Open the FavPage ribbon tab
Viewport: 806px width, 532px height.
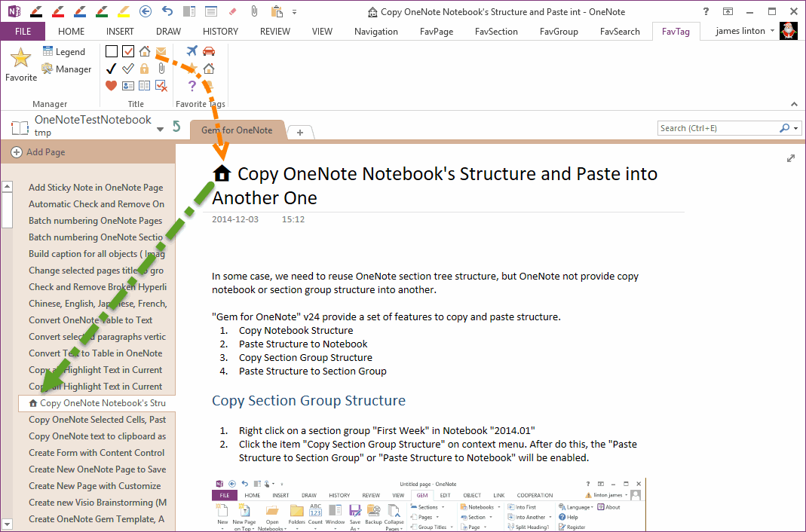click(437, 32)
